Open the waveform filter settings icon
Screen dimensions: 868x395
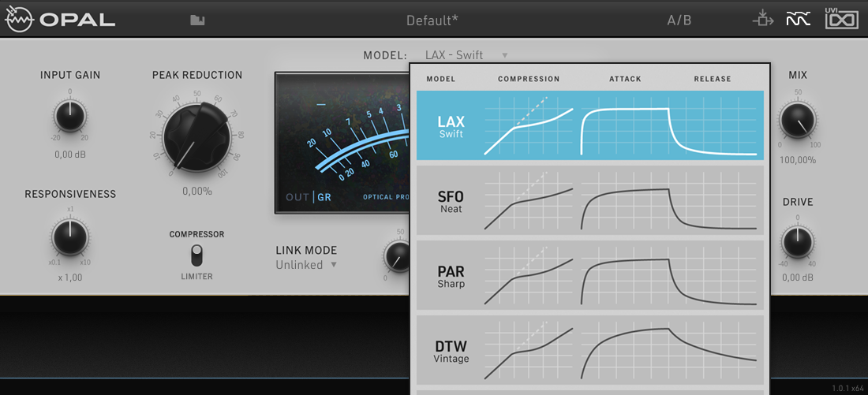(799, 20)
